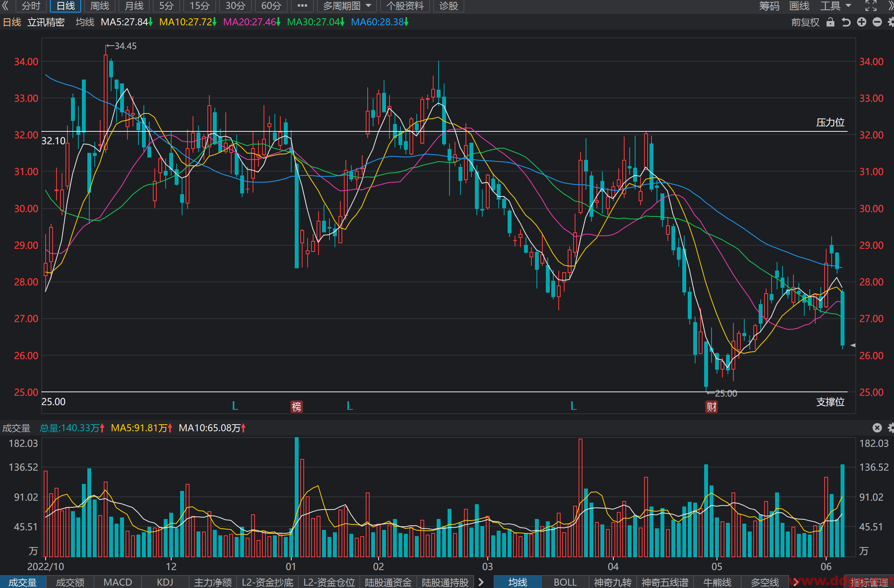894x588 pixels.
Task: Select 神奇五线谱 overlay tab
Action: click(665, 582)
